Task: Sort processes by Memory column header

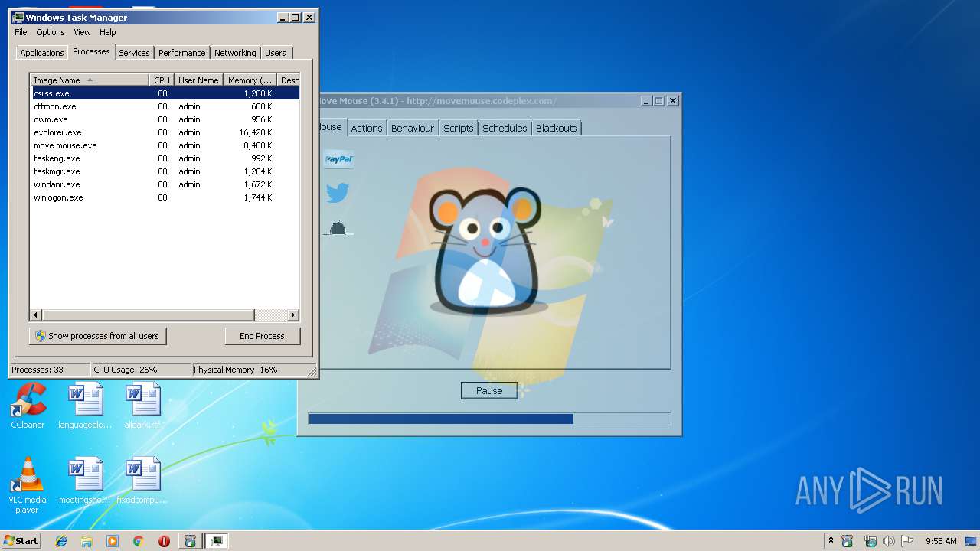Action: [x=250, y=80]
